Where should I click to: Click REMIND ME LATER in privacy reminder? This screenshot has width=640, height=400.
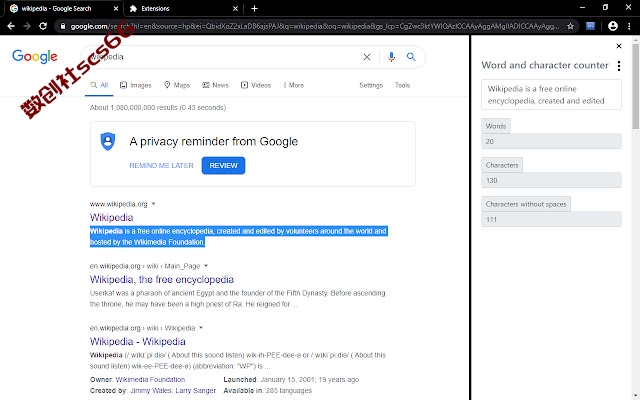pos(161,165)
